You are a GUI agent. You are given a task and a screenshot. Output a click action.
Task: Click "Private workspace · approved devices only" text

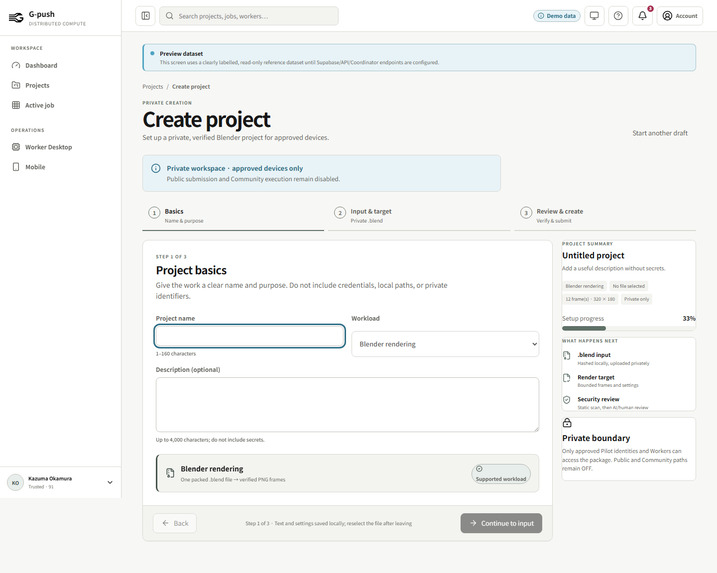(235, 168)
